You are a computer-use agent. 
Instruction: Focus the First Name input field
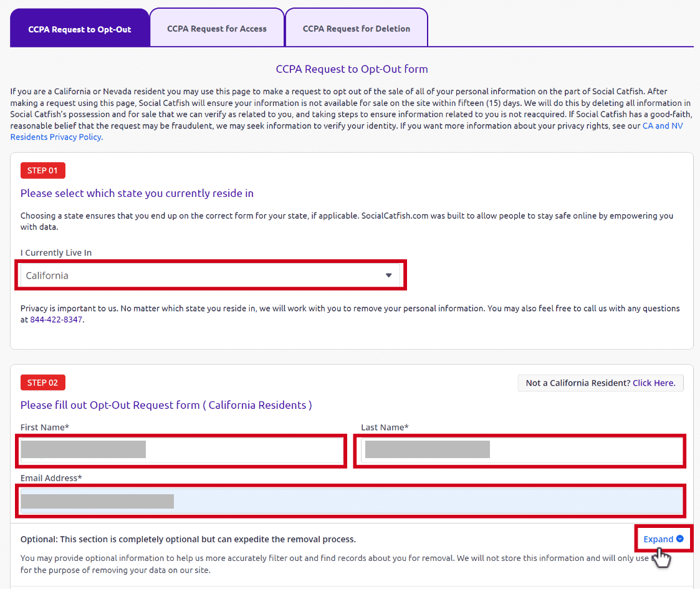point(181,450)
